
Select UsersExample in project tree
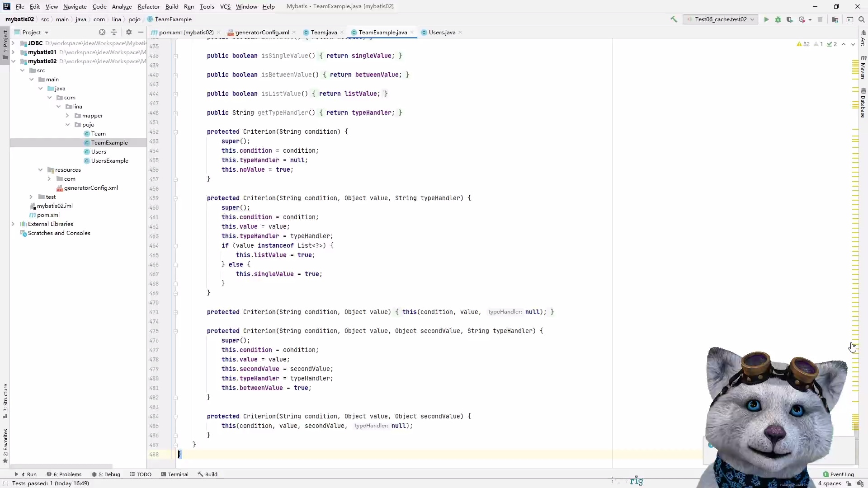109,161
